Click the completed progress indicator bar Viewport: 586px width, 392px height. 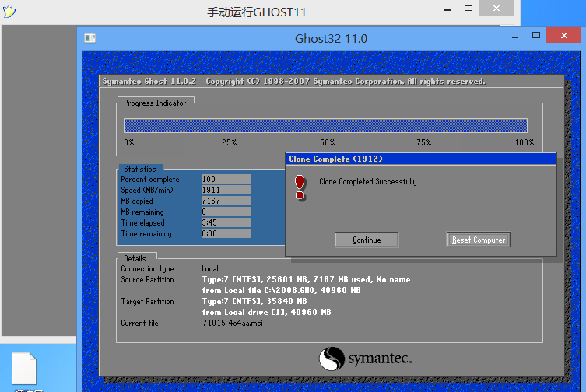pos(325,125)
